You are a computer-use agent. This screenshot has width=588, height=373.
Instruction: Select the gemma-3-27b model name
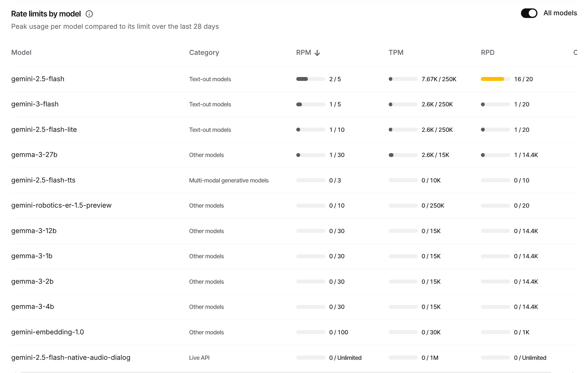(34, 155)
